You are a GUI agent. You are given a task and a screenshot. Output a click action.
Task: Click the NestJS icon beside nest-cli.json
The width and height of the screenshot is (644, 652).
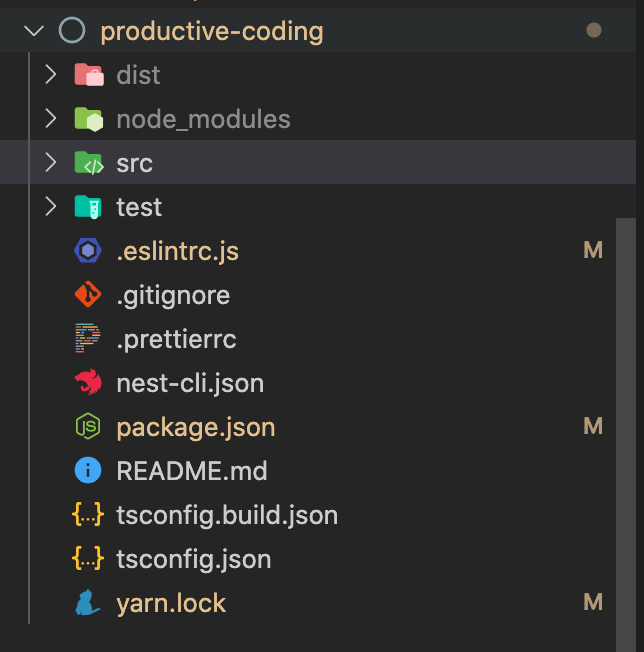pos(88,383)
